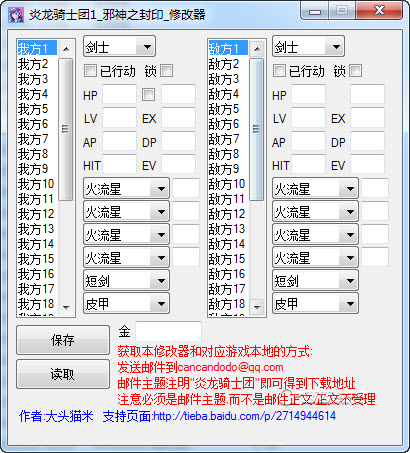Click the enemy LV input field
This screenshot has width=410, height=453.
(x=308, y=118)
